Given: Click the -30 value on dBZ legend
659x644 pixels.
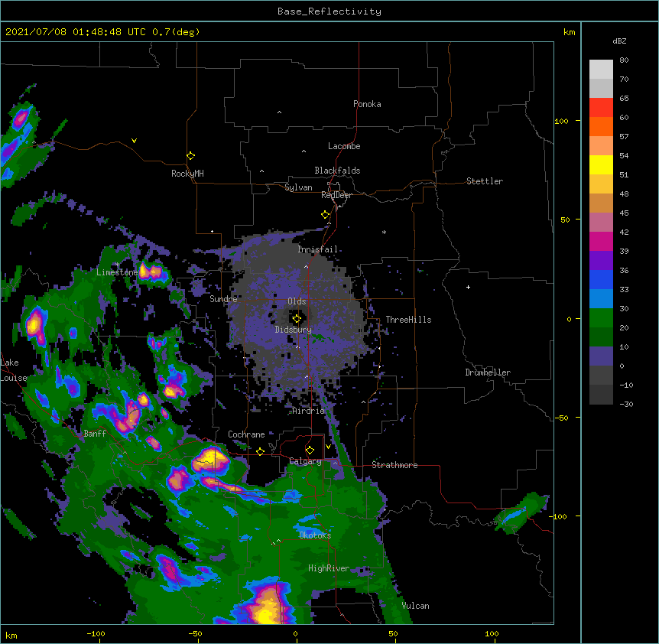Looking at the screenshot, I should 626,404.
